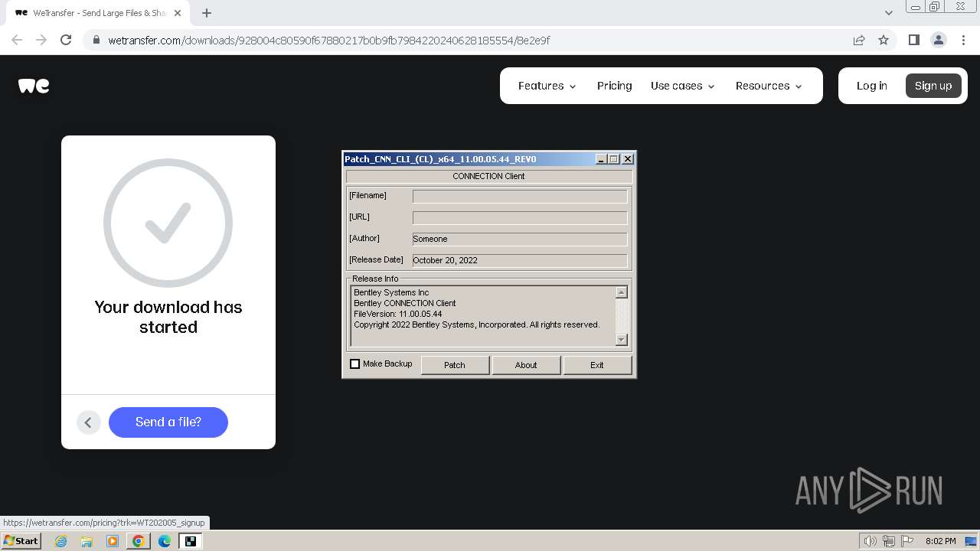Open a new browser tab

[207, 12]
